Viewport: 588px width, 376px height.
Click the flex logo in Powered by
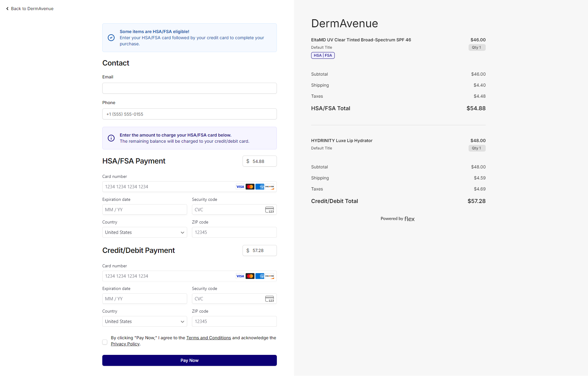(x=409, y=219)
